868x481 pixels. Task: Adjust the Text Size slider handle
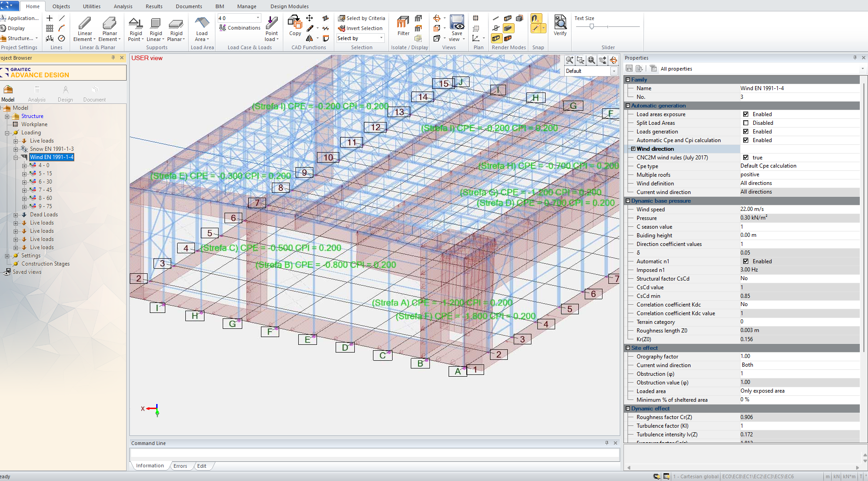[592, 26]
